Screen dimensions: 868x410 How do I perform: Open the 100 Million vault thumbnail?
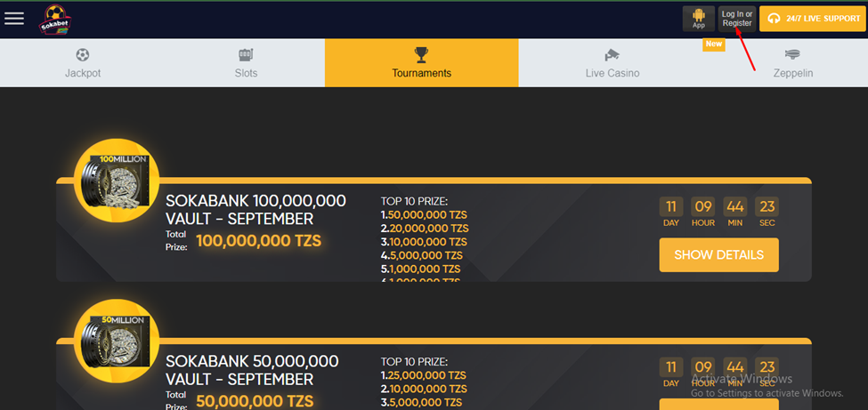click(x=117, y=181)
